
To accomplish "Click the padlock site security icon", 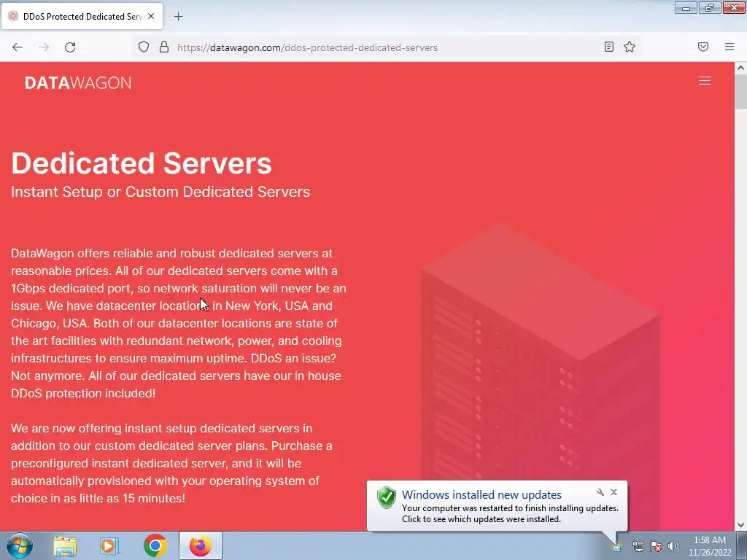I will coord(164,47).
